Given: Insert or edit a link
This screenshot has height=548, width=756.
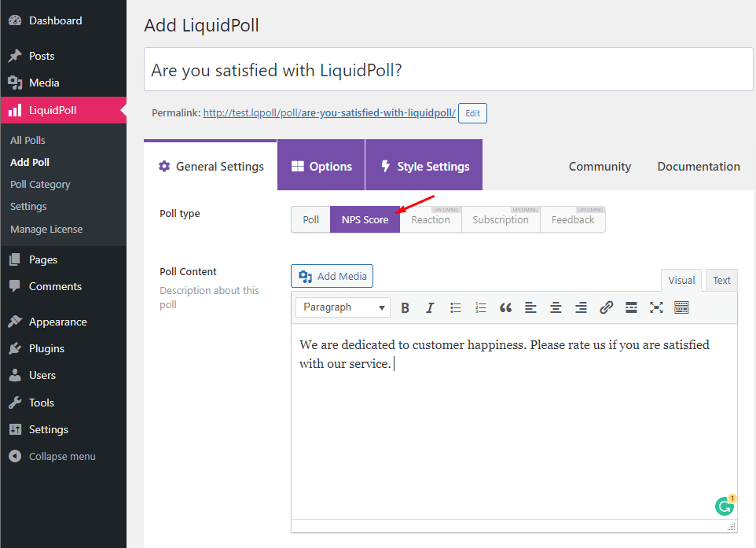Looking at the screenshot, I should [x=606, y=307].
